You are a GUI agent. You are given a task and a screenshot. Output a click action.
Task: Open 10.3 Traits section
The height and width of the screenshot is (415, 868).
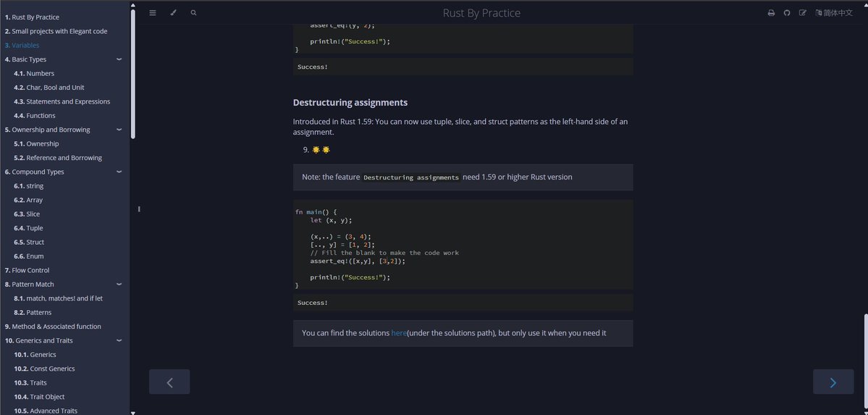tap(30, 383)
